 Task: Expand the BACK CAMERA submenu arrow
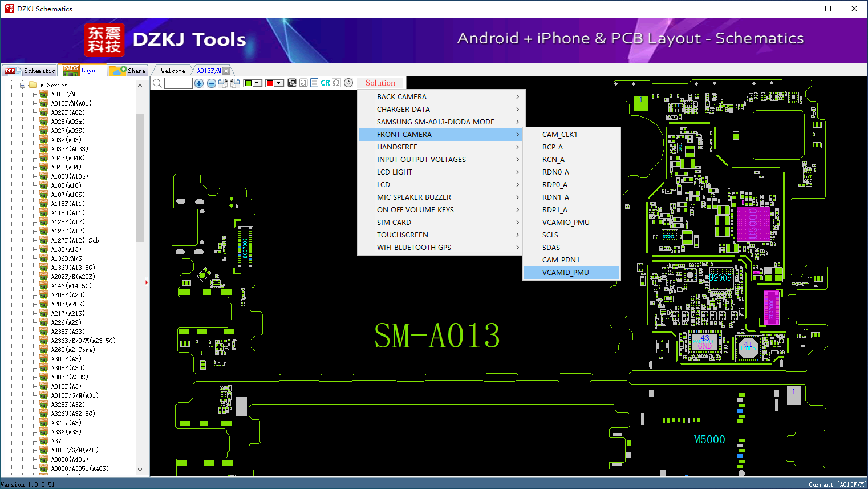pyautogui.click(x=517, y=97)
